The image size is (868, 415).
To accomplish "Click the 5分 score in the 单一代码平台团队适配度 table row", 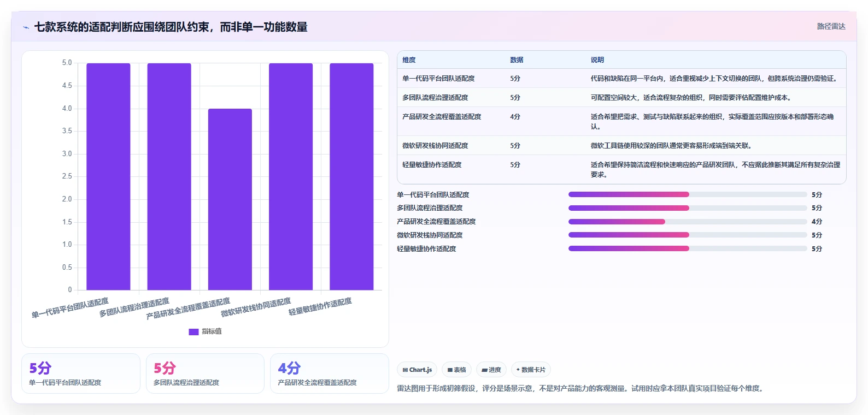I will pos(515,79).
